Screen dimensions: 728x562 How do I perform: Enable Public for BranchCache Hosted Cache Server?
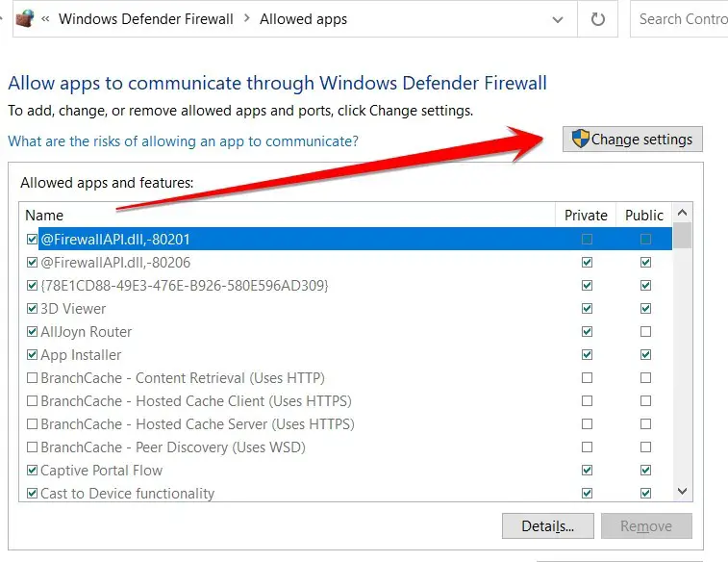645,424
